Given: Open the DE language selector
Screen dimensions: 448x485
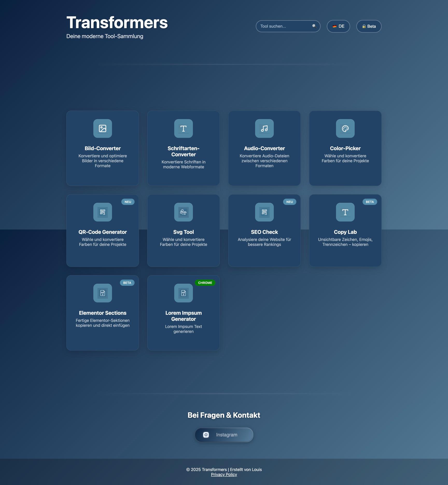Looking at the screenshot, I should [x=338, y=26].
